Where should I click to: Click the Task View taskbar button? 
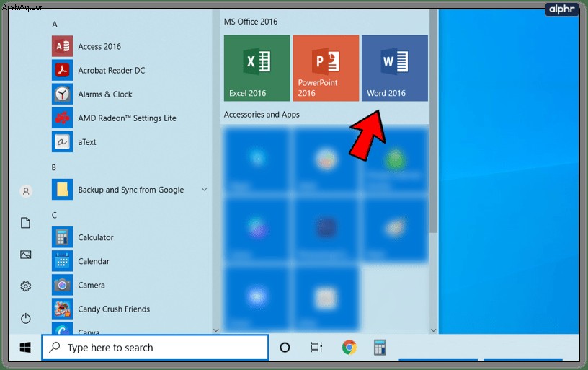[x=316, y=348]
